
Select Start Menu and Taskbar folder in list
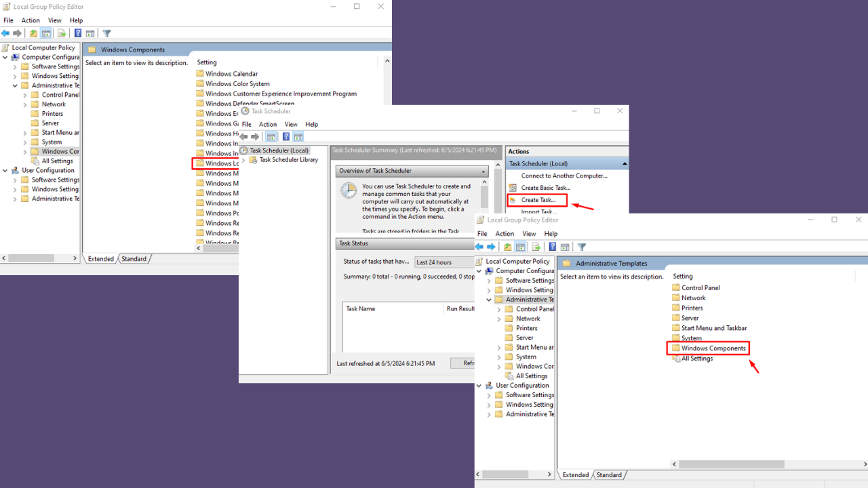pyautogui.click(x=714, y=328)
